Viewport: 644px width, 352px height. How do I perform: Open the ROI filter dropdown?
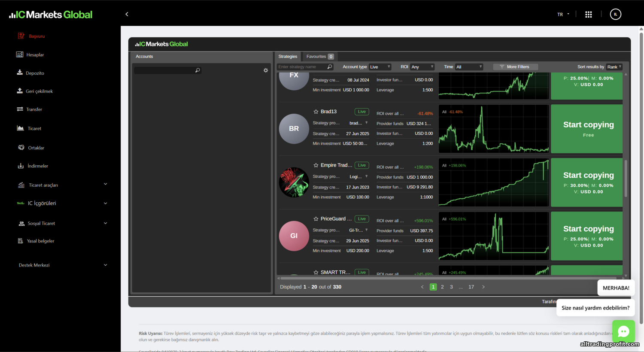tap(422, 67)
